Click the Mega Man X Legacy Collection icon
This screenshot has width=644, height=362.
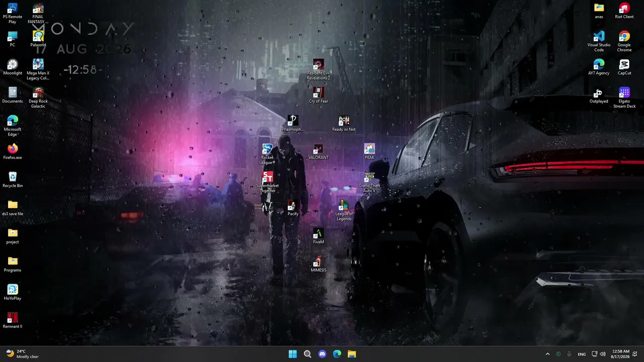click(x=38, y=70)
